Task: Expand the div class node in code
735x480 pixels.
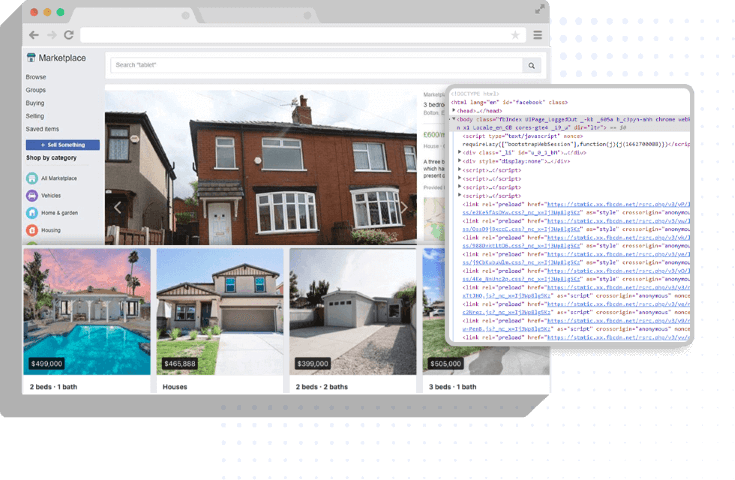Action: (x=459, y=152)
